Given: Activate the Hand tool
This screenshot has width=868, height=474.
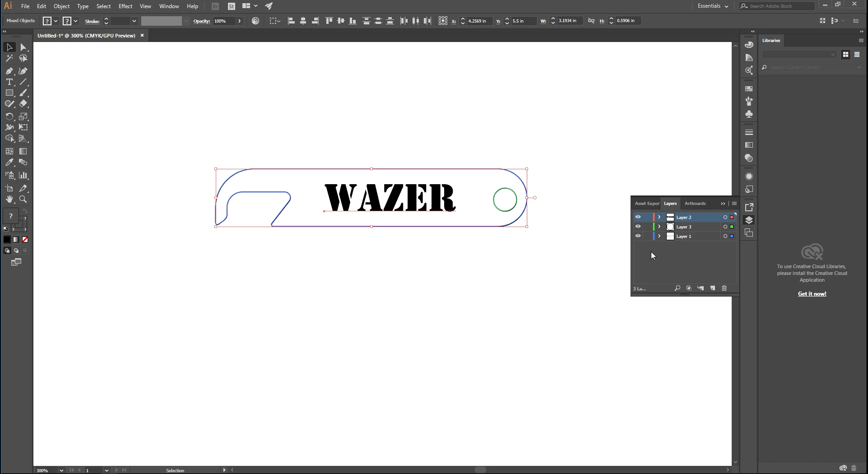Looking at the screenshot, I should click(9, 200).
